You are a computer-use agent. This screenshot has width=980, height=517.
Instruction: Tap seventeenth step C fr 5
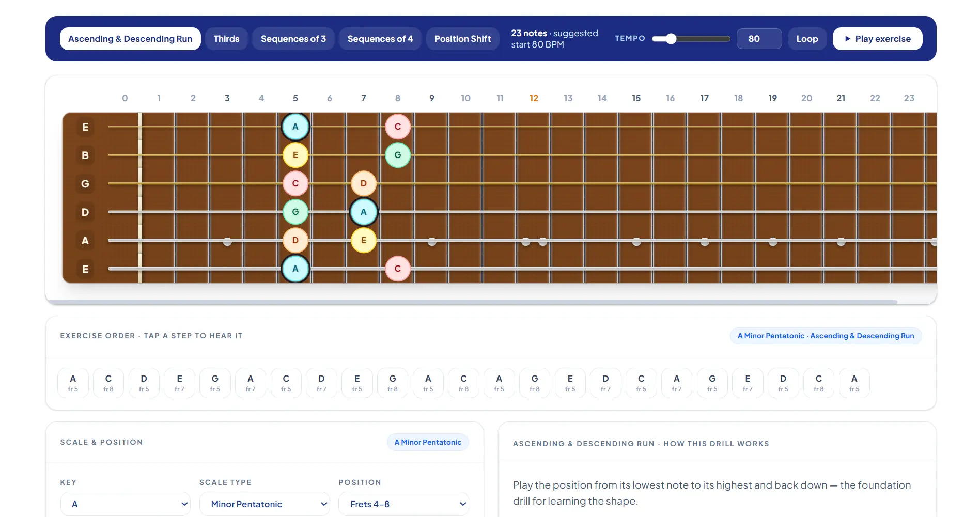(641, 383)
